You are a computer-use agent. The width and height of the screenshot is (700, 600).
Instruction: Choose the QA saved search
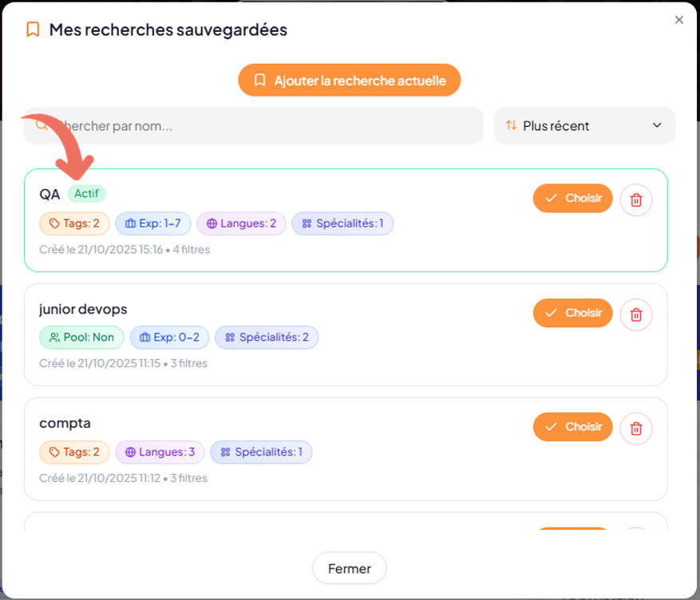(x=572, y=199)
